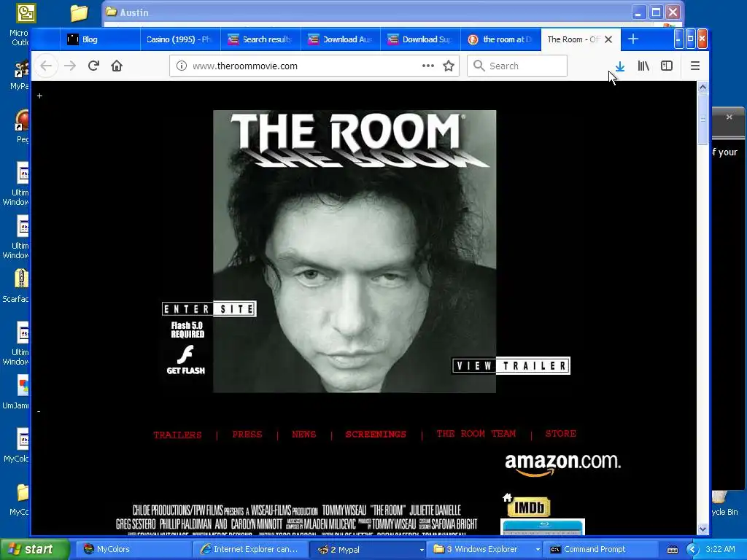Click The Room poster image

pos(355,252)
